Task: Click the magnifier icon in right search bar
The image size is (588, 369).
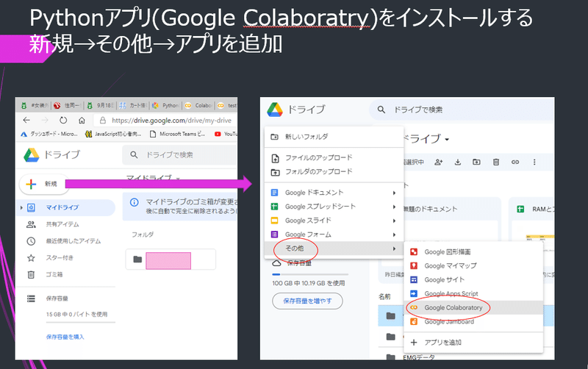Action: pyautogui.click(x=381, y=110)
